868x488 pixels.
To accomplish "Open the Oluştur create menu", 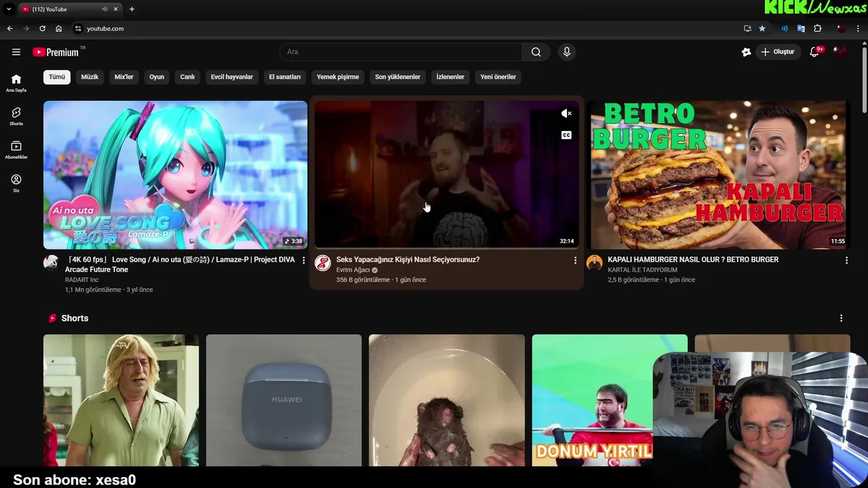I will pos(779,52).
